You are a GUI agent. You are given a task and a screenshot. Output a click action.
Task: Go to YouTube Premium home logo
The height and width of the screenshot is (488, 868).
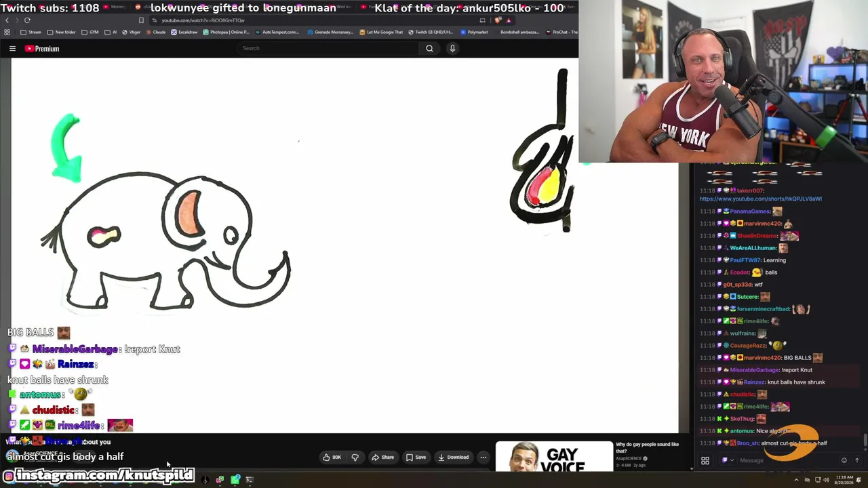(42, 49)
